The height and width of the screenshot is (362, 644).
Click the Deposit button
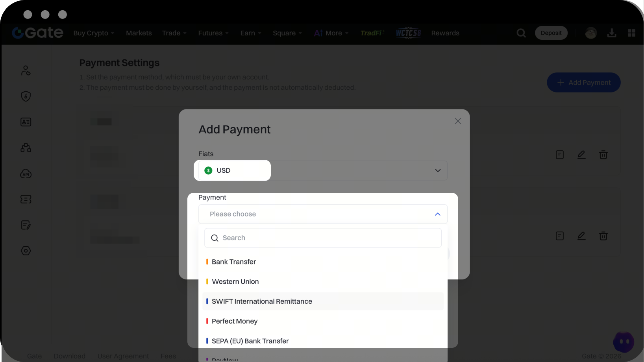pyautogui.click(x=551, y=33)
